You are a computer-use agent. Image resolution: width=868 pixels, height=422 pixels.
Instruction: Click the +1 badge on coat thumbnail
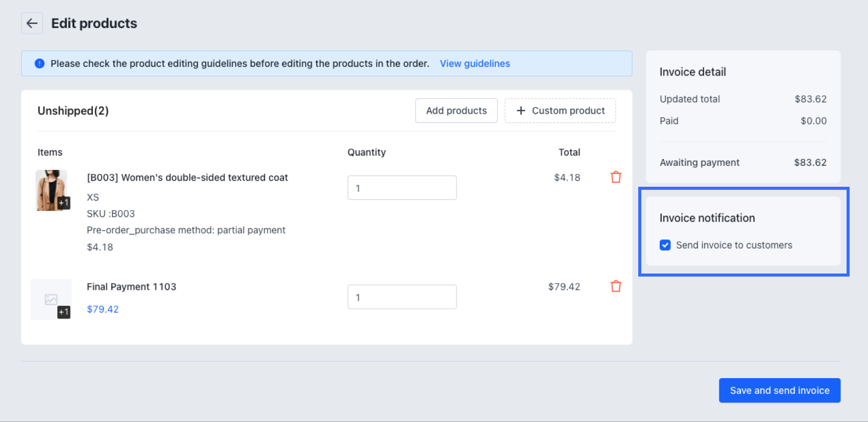[x=63, y=203]
